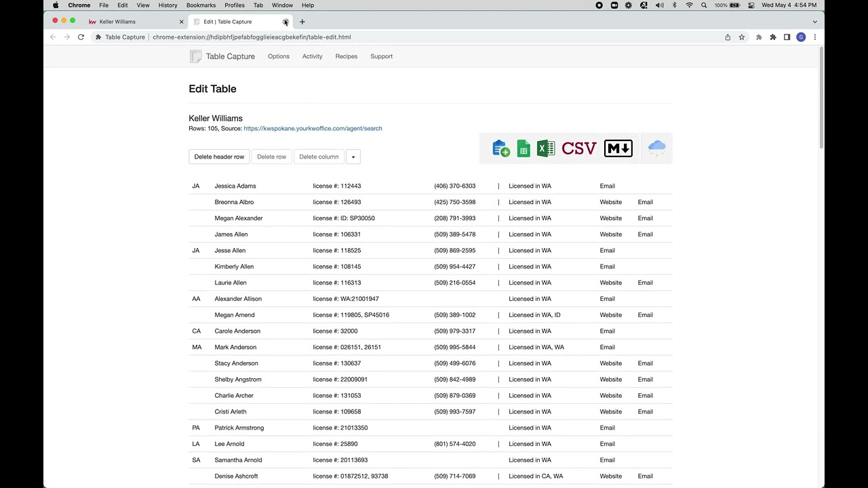Open Chrome's three-dot menu
This screenshot has height=488, width=868.
(x=814, y=37)
